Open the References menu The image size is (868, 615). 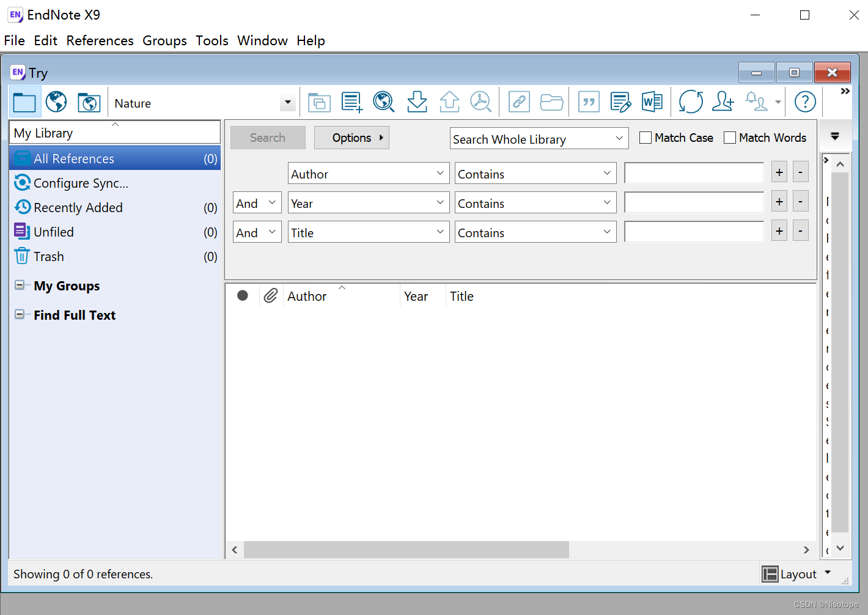(100, 40)
